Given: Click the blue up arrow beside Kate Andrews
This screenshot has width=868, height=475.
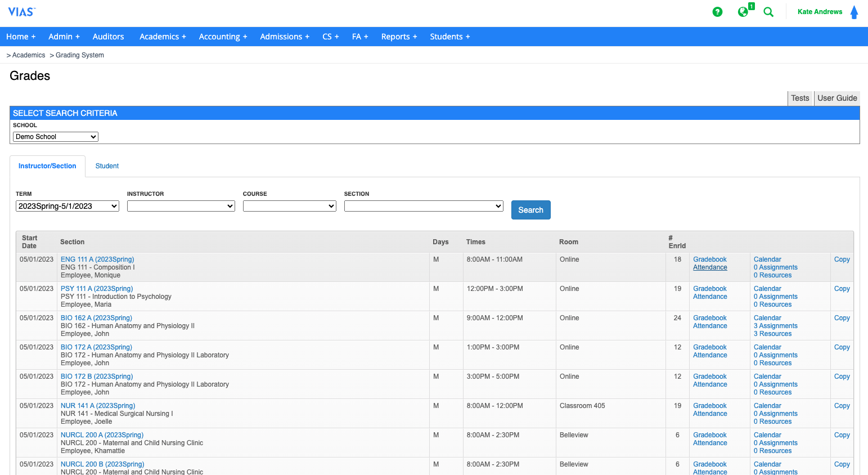Looking at the screenshot, I should tap(854, 12).
